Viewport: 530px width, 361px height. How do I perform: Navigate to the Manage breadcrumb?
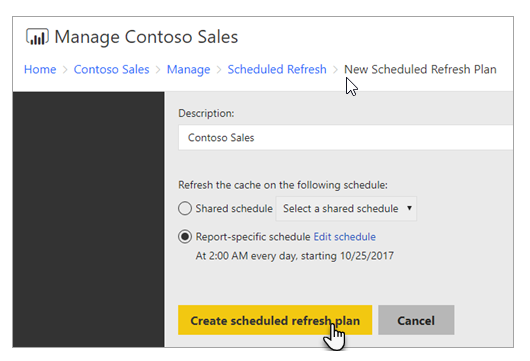click(x=188, y=69)
